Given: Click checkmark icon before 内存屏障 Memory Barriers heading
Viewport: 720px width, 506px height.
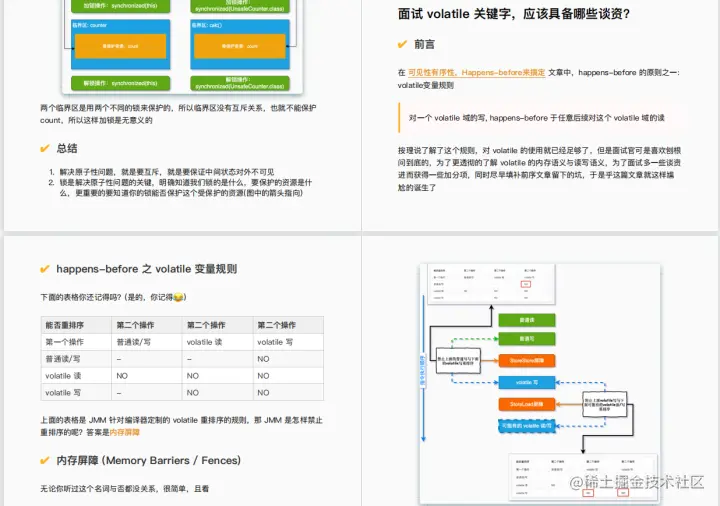Looking at the screenshot, I should [45, 460].
